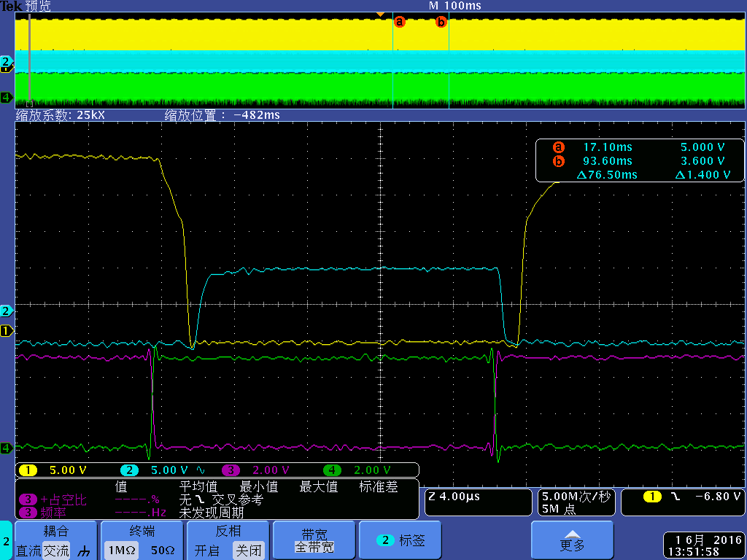The width and height of the screenshot is (747, 560).
Task: Set termination to 50Ω
Action: coord(163,551)
